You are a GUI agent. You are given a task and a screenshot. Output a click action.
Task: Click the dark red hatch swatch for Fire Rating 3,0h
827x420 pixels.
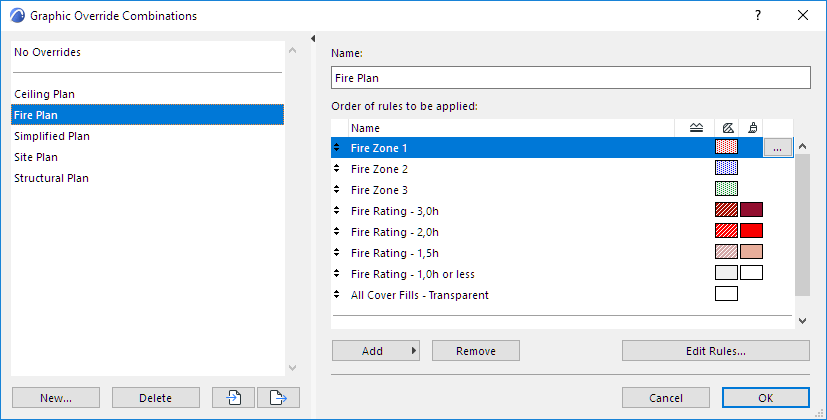726,211
